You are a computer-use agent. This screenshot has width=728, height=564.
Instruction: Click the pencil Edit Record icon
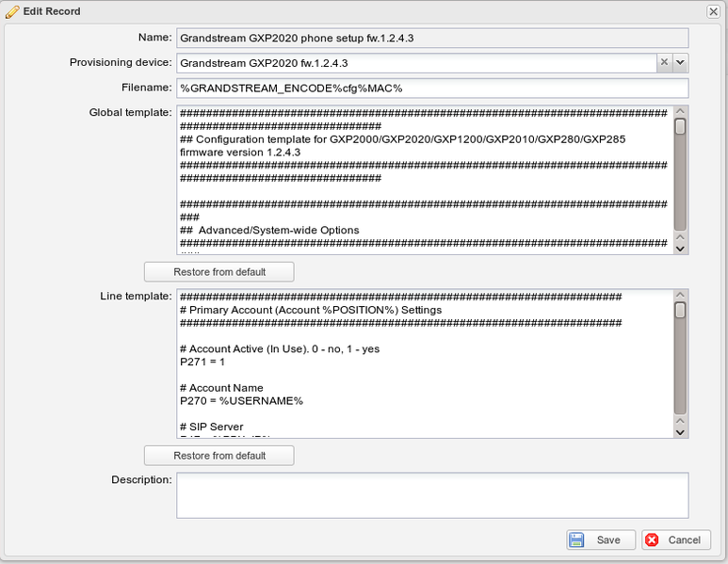click(12, 11)
